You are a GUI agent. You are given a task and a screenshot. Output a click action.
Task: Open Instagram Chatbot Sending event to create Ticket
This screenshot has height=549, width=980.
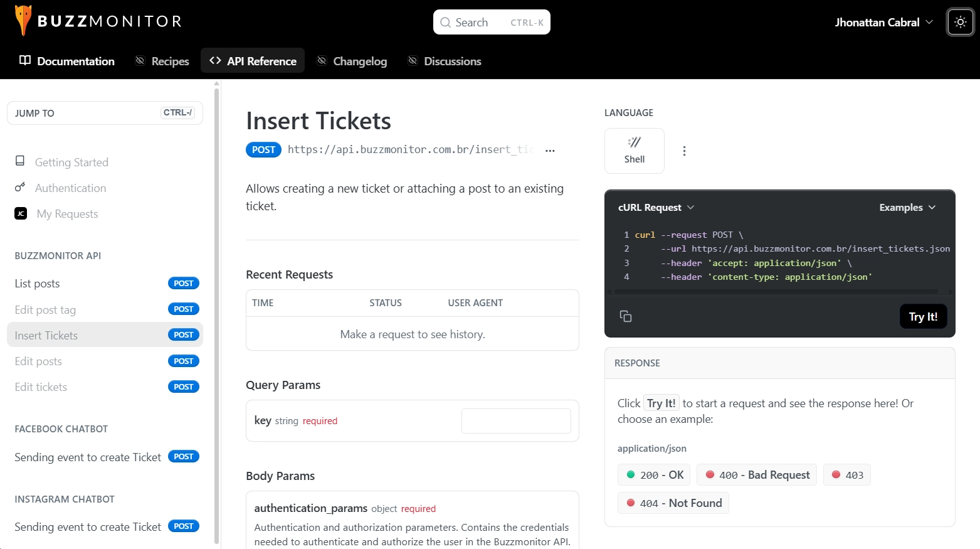(x=105, y=526)
